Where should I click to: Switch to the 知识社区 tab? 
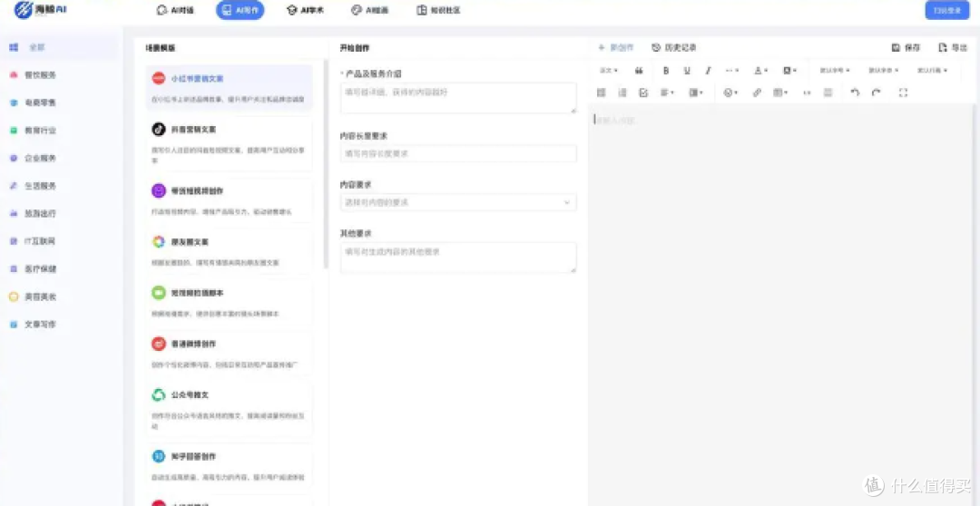tap(439, 10)
